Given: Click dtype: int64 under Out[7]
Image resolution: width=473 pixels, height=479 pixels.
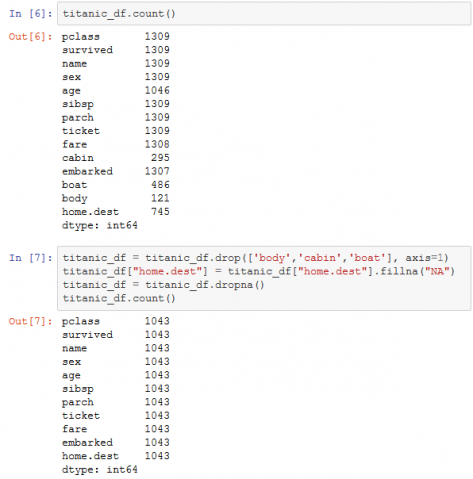Looking at the screenshot, I should click(100, 470).
